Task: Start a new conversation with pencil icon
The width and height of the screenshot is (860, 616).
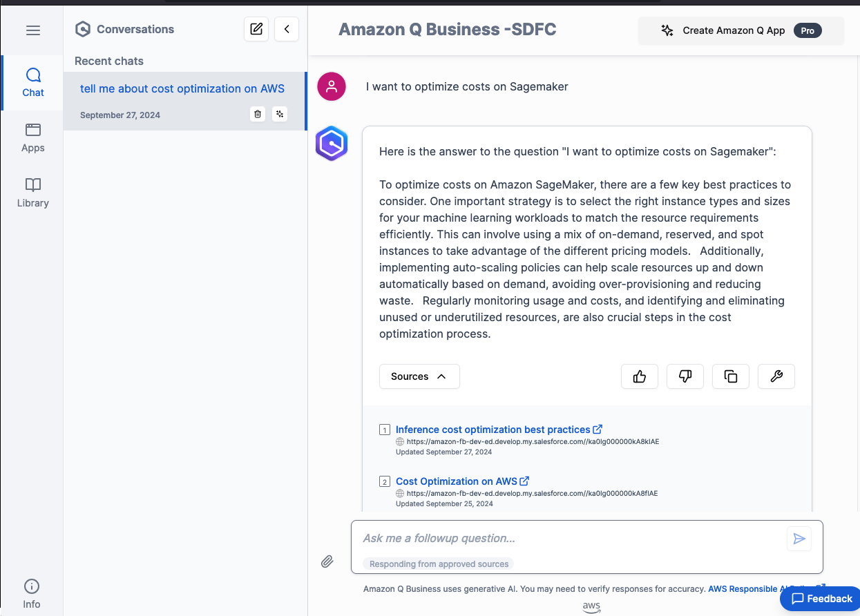Action: [x=256, y=29]
